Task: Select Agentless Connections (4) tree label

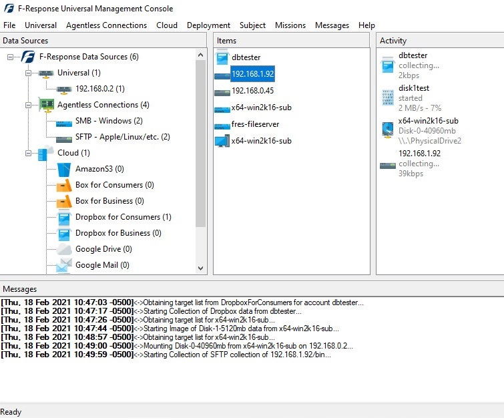Action: (x=103, y=105)
